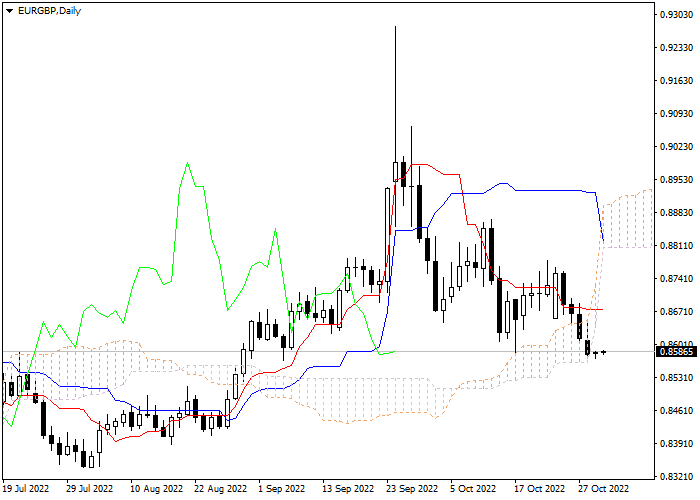This screenshot has width=700, height=500.
Task: Click the 0.87410 price axis label
Action: coord(677,279)
